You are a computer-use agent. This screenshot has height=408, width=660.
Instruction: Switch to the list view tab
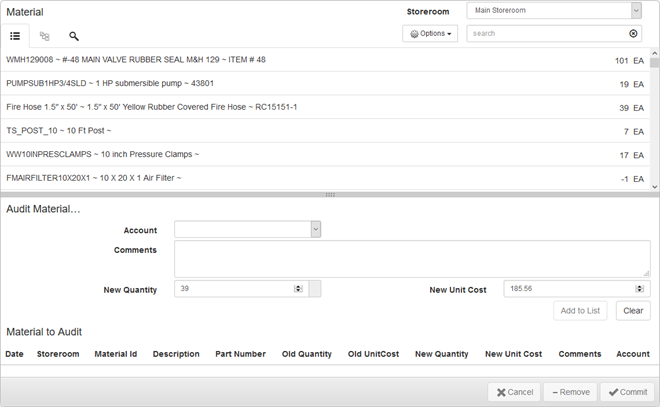coord(15,35)
